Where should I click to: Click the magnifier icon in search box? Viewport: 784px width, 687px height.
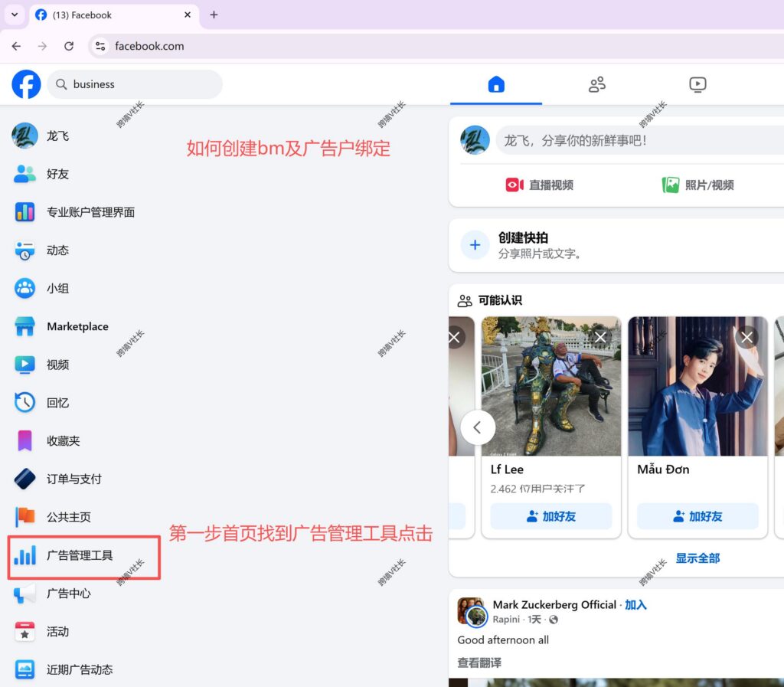click(61, 84)
